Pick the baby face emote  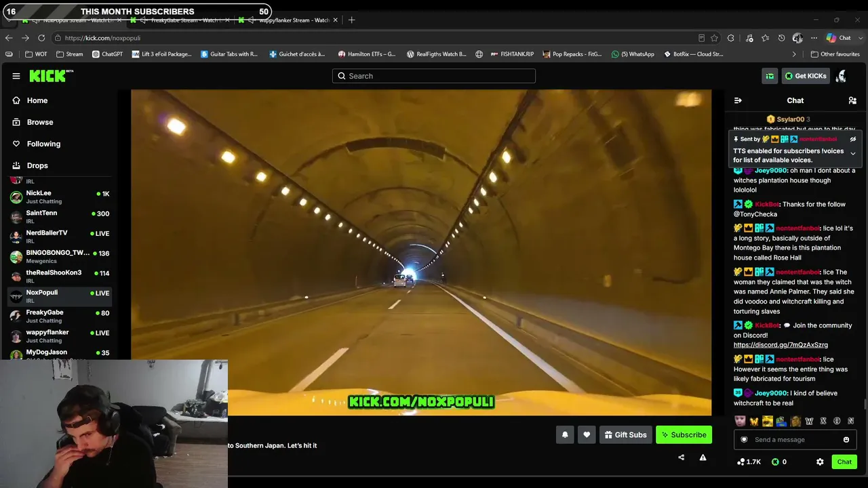tap(740, 421)
